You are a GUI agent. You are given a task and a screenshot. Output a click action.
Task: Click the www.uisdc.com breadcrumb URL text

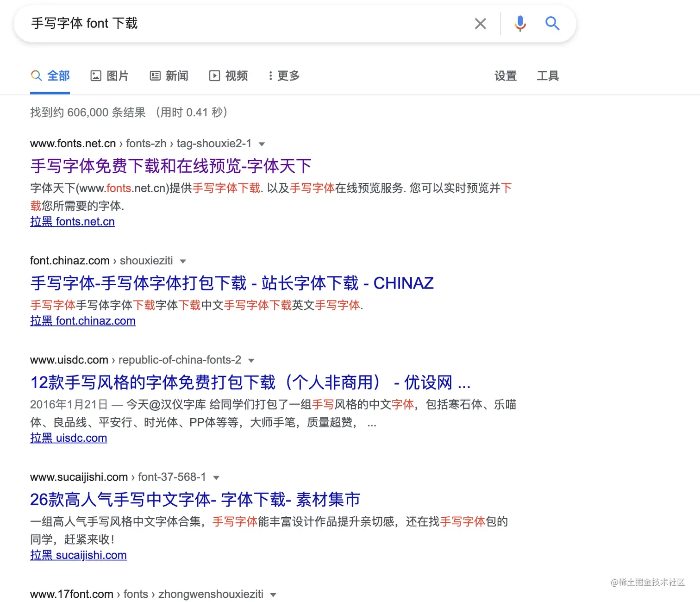(x=136, y=360)
